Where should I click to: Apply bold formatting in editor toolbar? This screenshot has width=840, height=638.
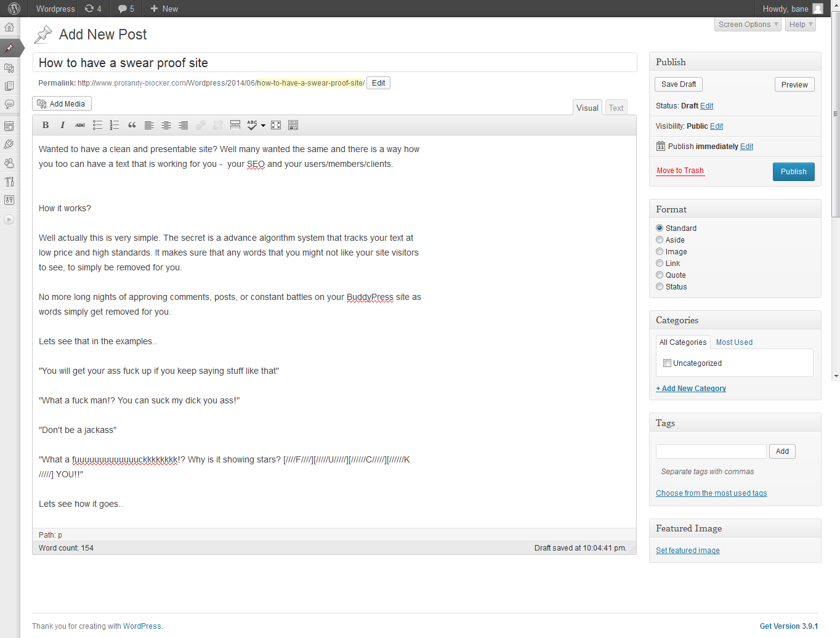tap(46, 125)
